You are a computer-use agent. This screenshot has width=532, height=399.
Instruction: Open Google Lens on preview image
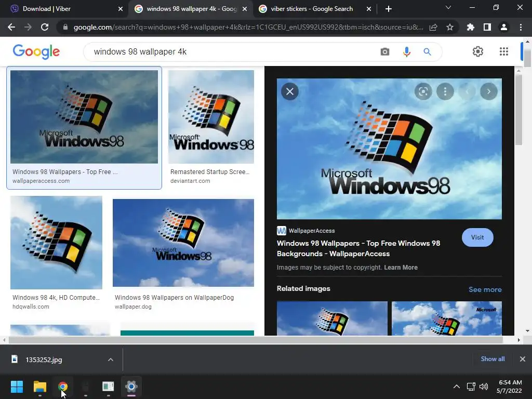pos(423,91)
